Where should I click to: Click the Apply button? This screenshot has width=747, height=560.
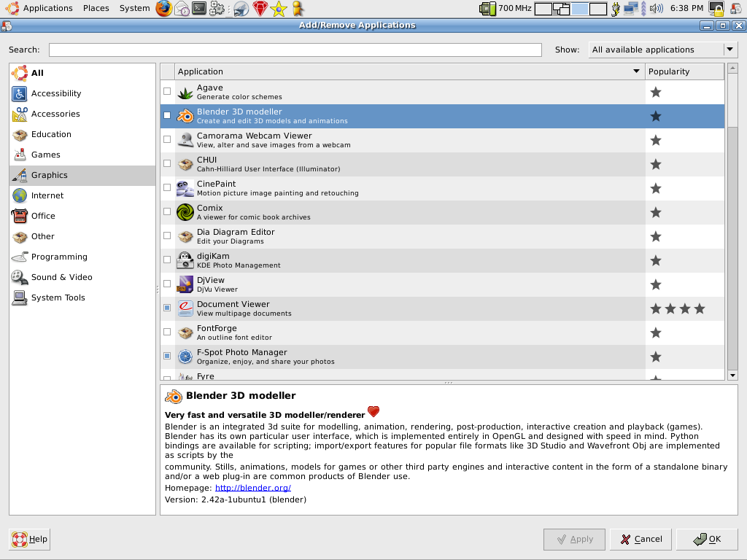pos(574,539)
